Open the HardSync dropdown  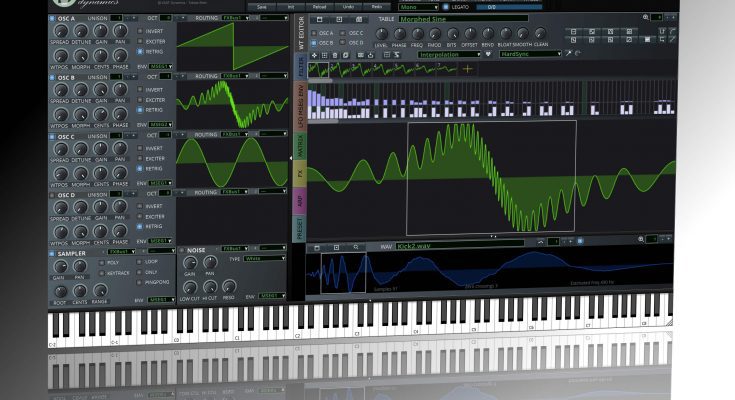(x=530, y=55)
